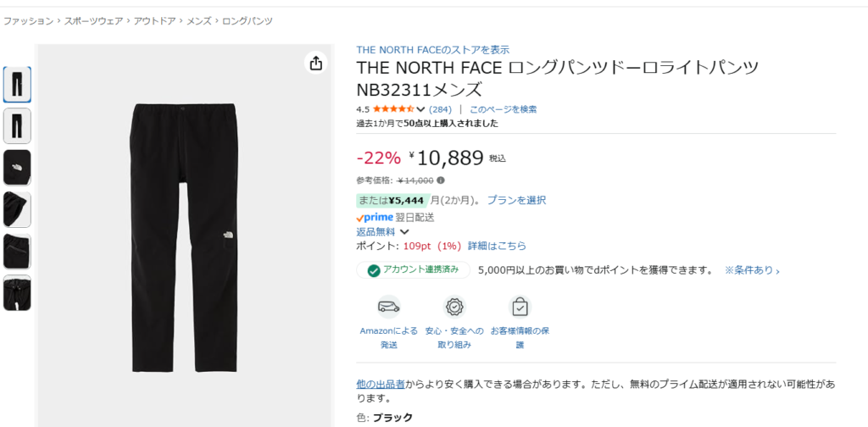Select the first front-view pants thumbnail
This screenshot has width=868, height=427.
(x=17, y=85)
